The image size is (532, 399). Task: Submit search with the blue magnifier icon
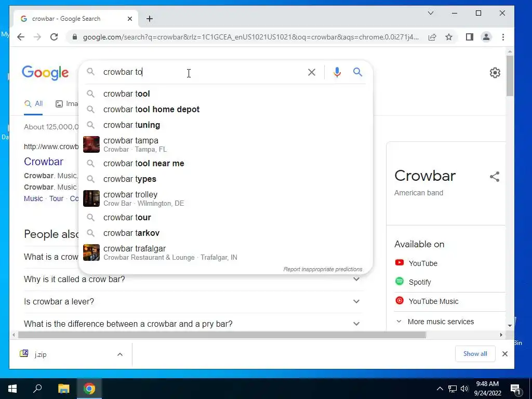point(357,72)
